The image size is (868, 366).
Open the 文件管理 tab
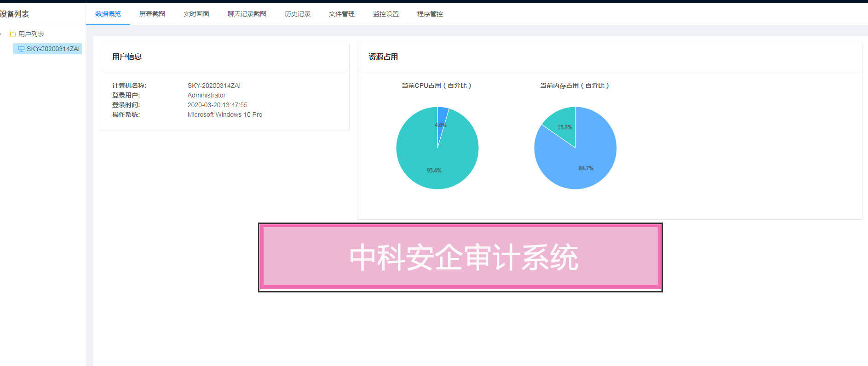coord(342,14)
